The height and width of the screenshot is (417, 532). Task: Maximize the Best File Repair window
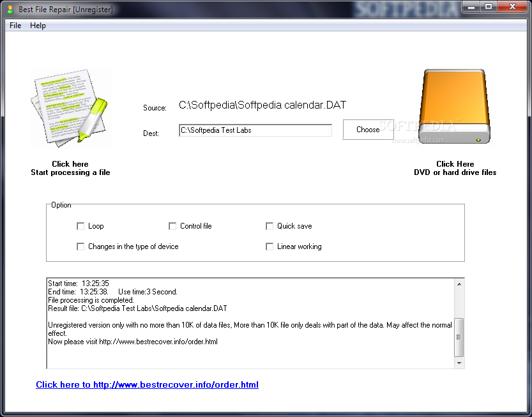(488, 6)
